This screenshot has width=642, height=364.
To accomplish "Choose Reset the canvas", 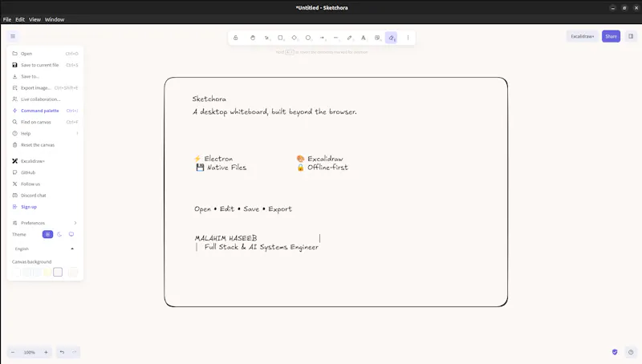I will (45, 145).
